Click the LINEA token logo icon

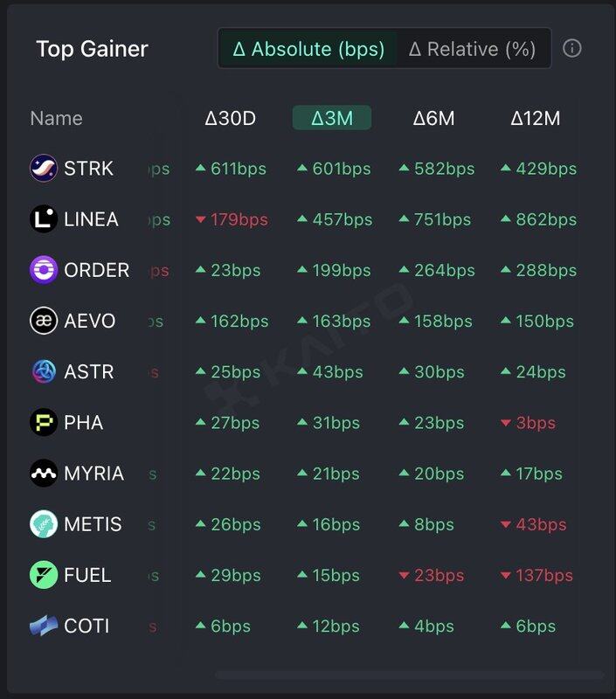[43, 219]
